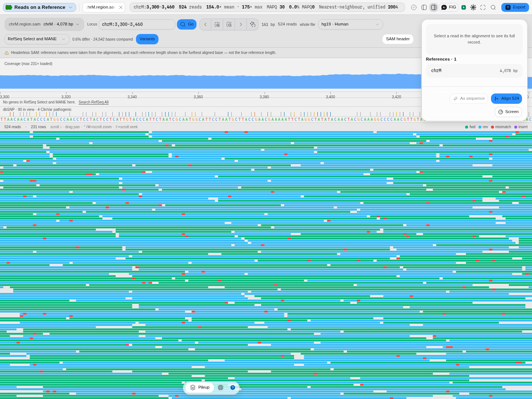The width and height of the screenshot is (532, 399).
Task: Click the 3,340 ruler tick
Action: click(x=132, y=97)
